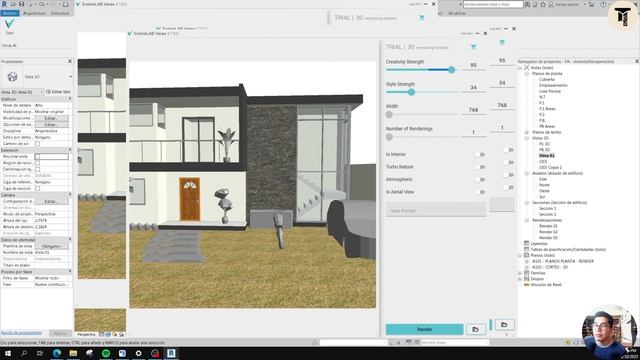This screenshot has height=360, width=640.
Task: Toggle the Turbo Nature switch
Action: 480,167
